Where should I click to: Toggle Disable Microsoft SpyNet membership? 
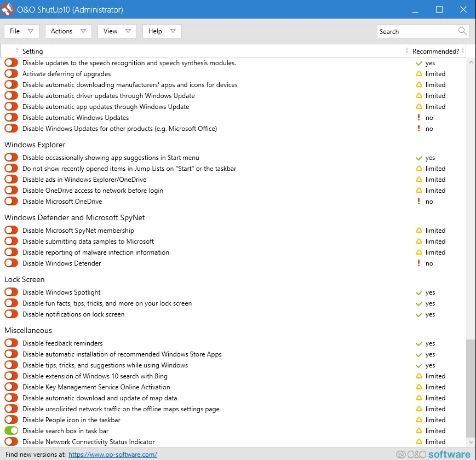coord(12,231)
